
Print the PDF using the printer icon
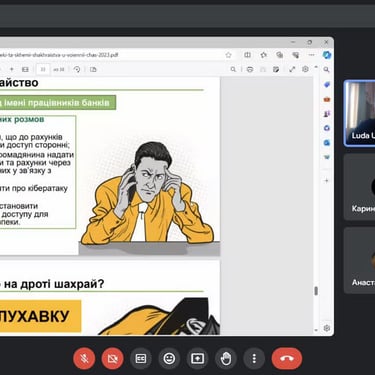pyautogui.click(x=250, y=69)
